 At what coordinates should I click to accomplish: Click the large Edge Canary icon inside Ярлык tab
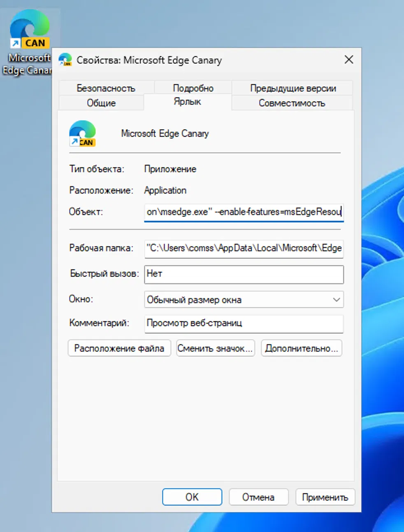[x=82, y=133]
